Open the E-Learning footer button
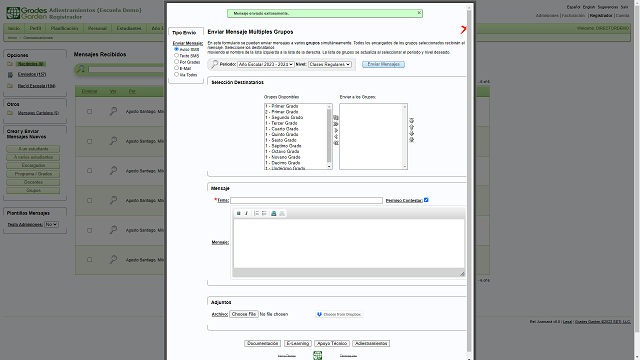Viewport: 640px width, 360px height. pyautogui.click(x=298, y=343)
